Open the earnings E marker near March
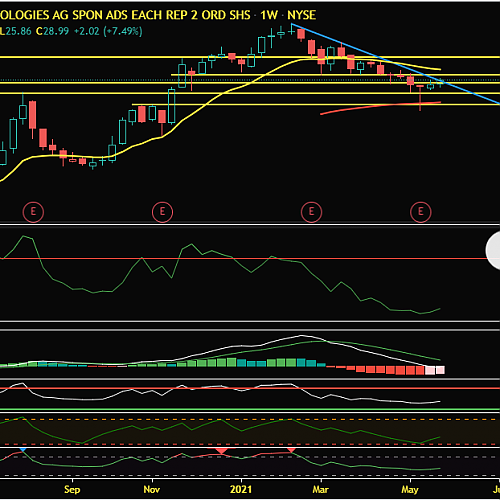The height and width of the screenshot is (500, 500). pyautogui.click(x=311, y=212)
